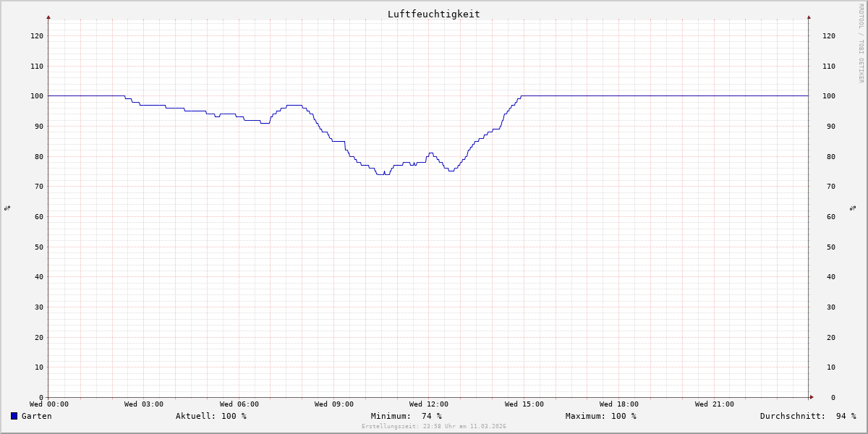The width and height of the screenshot is (868, 434).
Task: Click the 120 label on the right y-axis
Action: coord(828,36)
